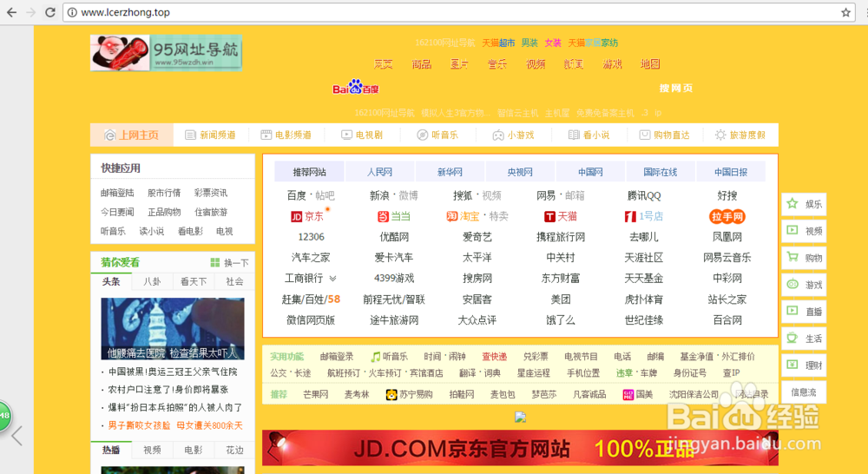Click the 地图 search category

click(650, 64)
